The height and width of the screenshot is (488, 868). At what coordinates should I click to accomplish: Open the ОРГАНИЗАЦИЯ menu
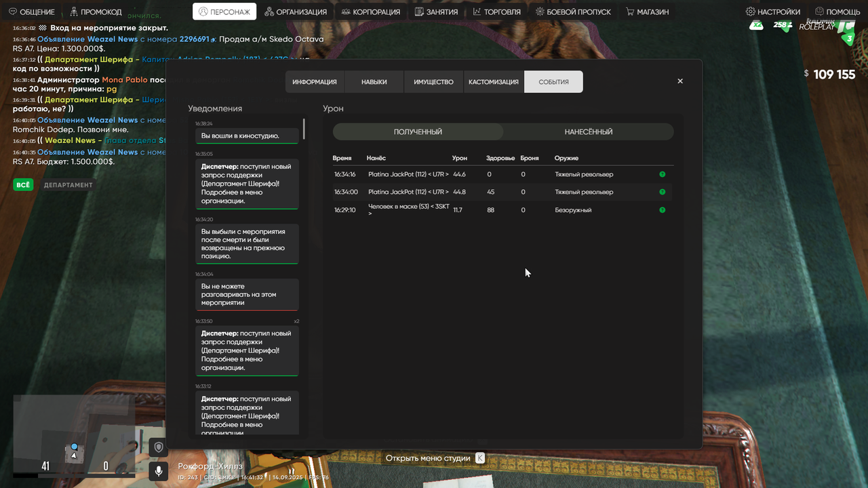[x=296, y=12]
